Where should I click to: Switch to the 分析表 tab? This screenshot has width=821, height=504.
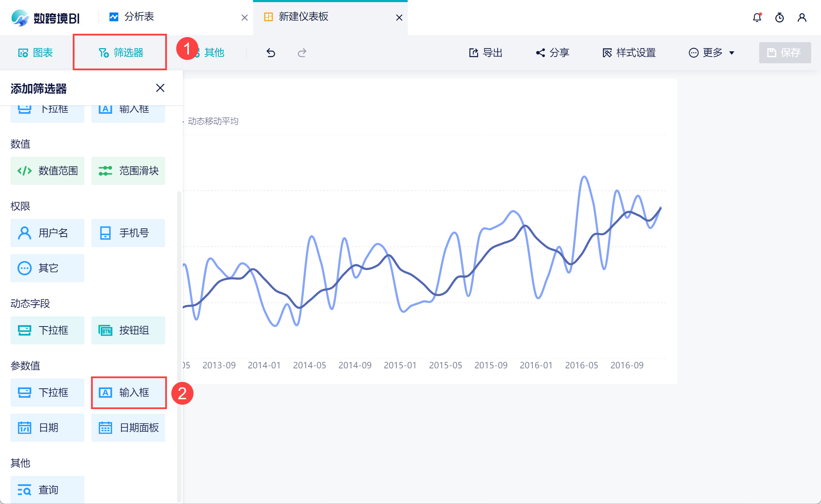(x=139, y=17)
